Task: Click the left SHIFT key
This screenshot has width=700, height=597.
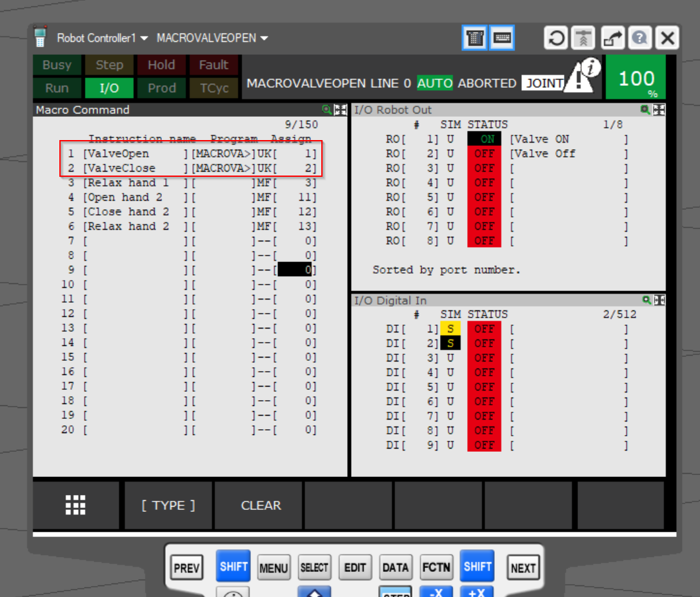Action: click(233, 566)
